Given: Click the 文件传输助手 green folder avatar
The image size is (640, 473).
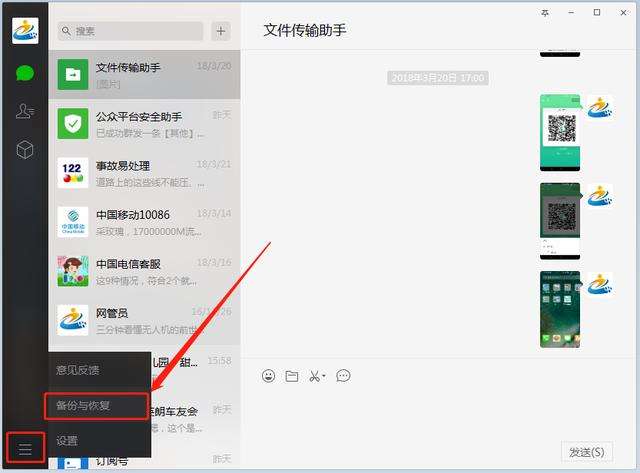Looking at the screenshot, I should pyautogui.click(x=73, y=74).
